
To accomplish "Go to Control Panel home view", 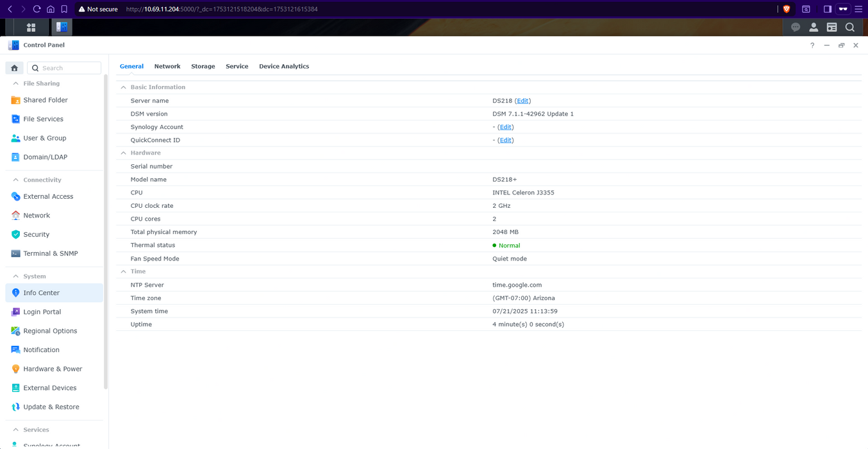I will pyautogui.click(x=14, y=68).
